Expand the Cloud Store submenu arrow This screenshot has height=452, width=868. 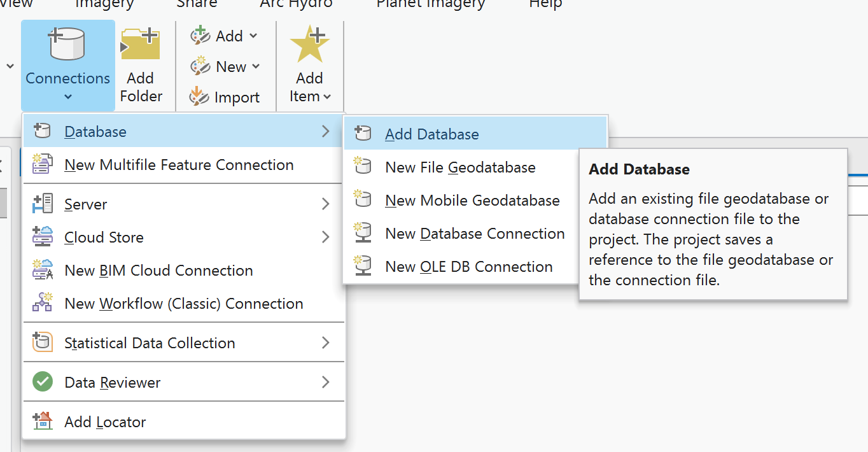click(325, 237)
